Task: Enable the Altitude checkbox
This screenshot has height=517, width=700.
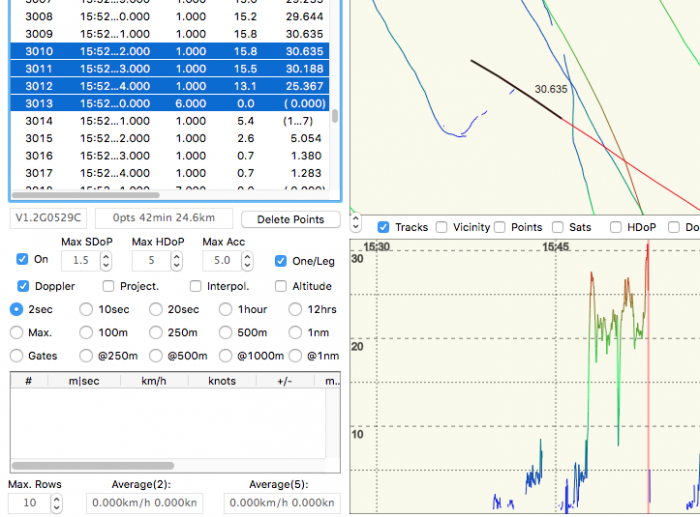Action: (x=282, y=286)
